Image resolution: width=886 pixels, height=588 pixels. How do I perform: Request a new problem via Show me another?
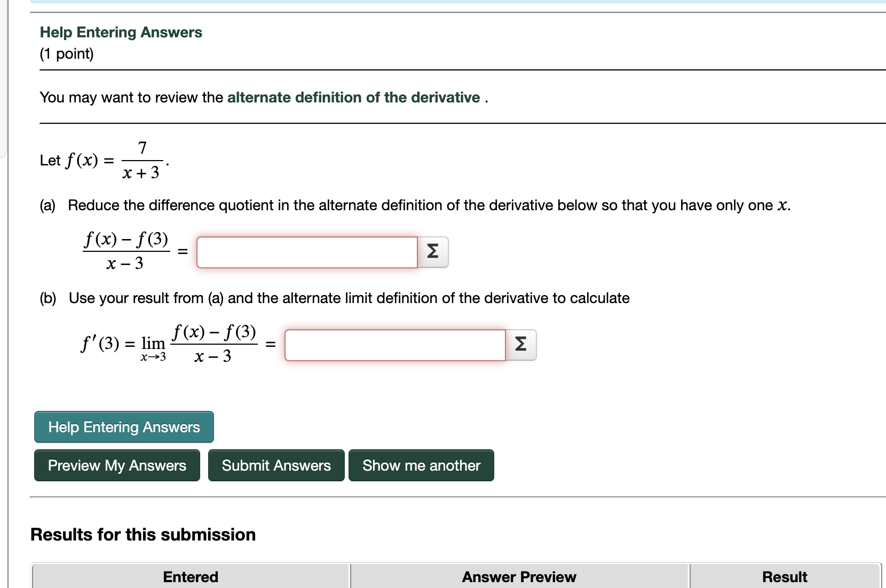click(x=421, y=465)
